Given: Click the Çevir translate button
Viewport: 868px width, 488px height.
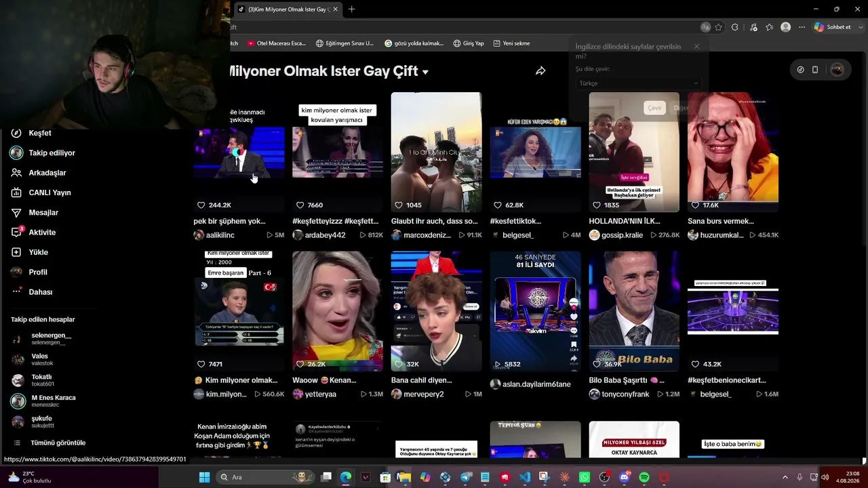Looking at the screenshot, I should coord(654,108).
